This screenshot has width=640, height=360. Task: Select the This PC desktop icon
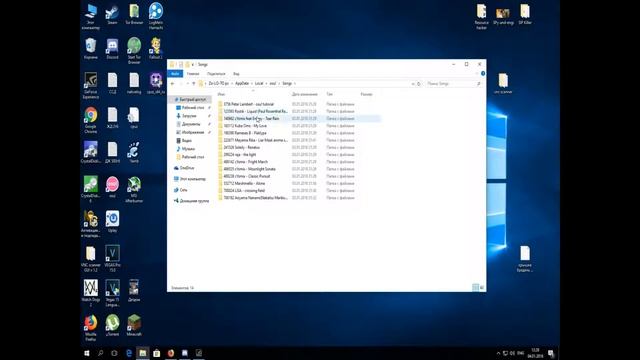coord(91,16)
